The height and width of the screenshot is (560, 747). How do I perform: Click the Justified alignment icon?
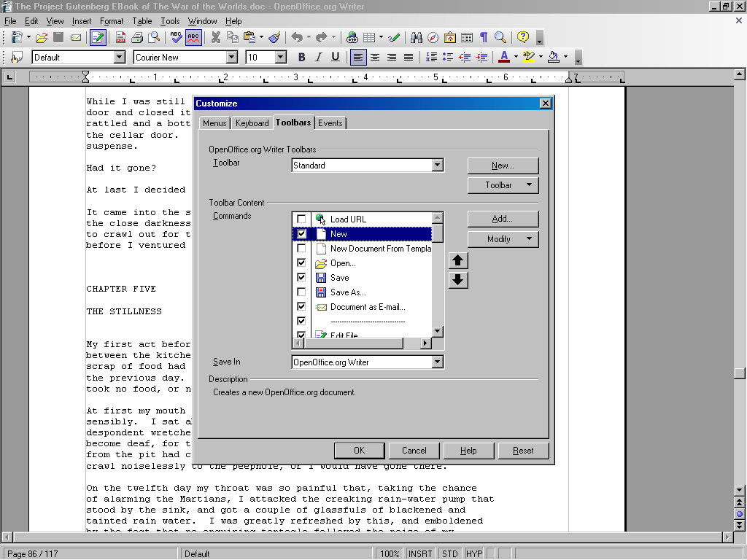[x=409, y=57]
